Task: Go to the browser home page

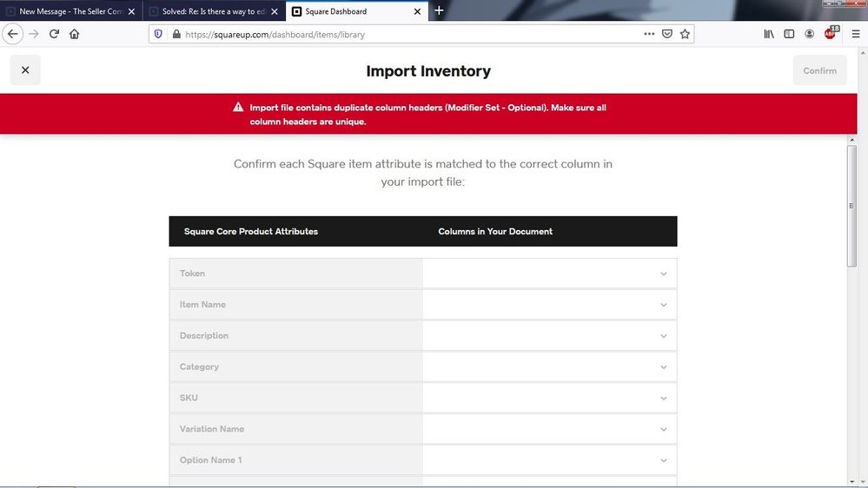Action: 75,34
